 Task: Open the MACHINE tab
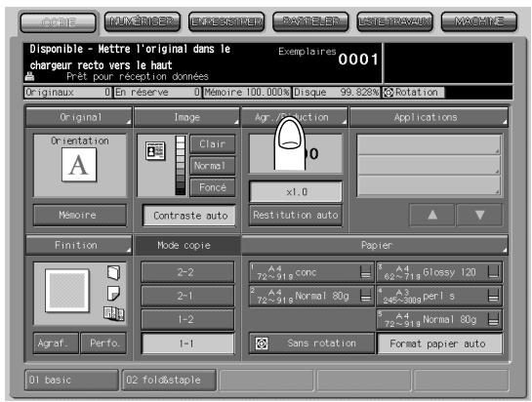(x=478, y=21)
